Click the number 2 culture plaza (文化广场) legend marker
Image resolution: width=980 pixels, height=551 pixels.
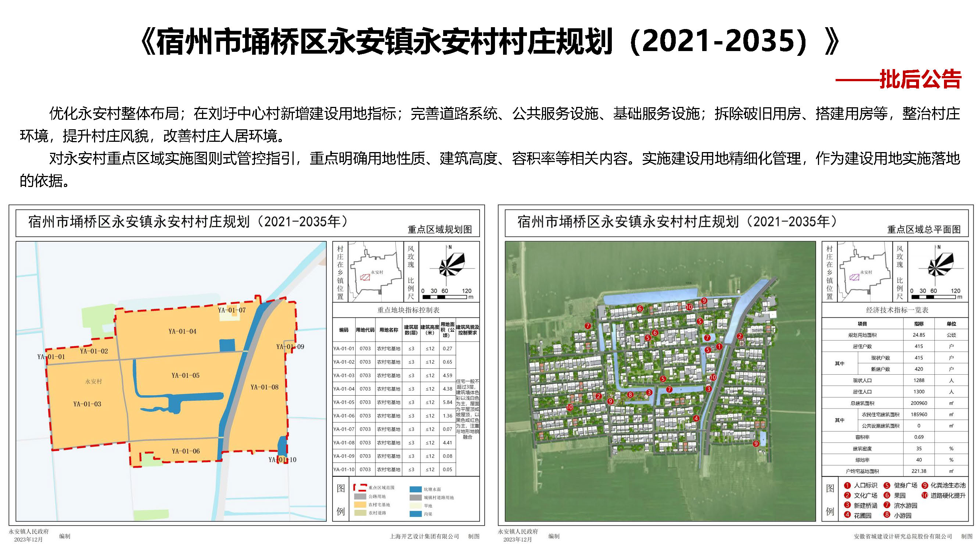(x=847, y=495)
